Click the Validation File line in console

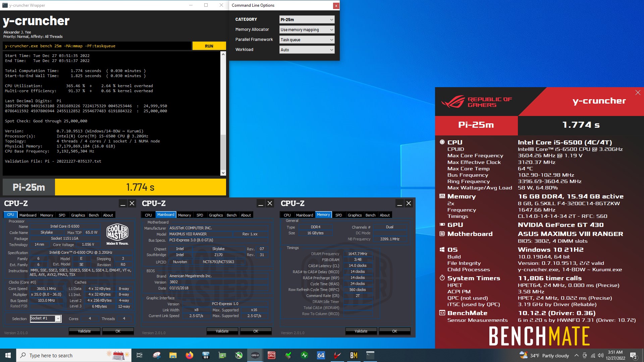point(53,161)
